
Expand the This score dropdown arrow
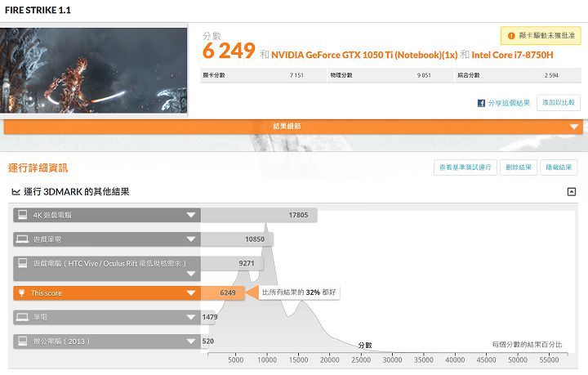(190, 292)
